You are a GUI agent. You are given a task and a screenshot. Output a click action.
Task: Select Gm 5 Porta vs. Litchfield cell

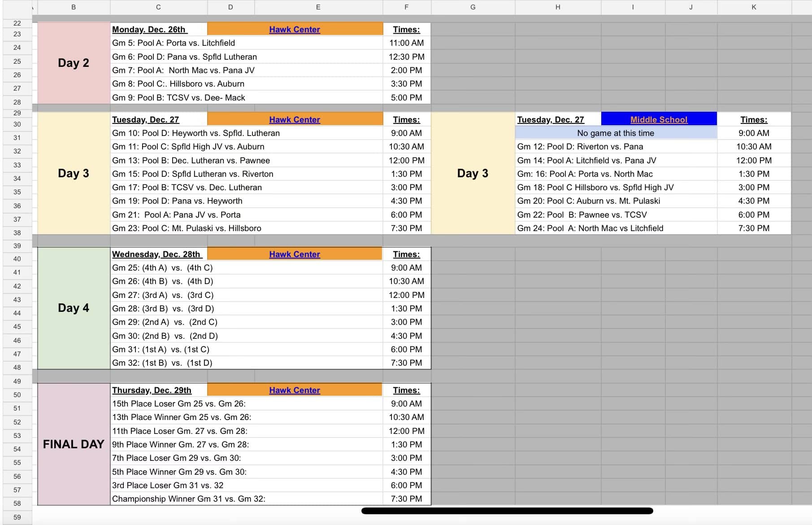point(247,43)
